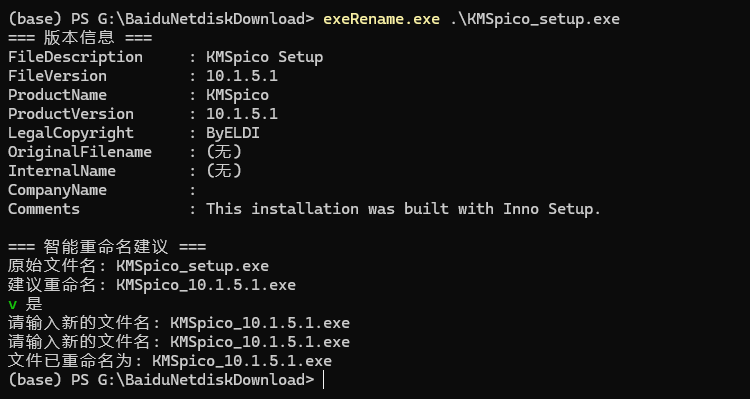Viewport: 750px width, 399px height.
Task: Click the exeRename.exe command text
Action: [x=381, y=19]
